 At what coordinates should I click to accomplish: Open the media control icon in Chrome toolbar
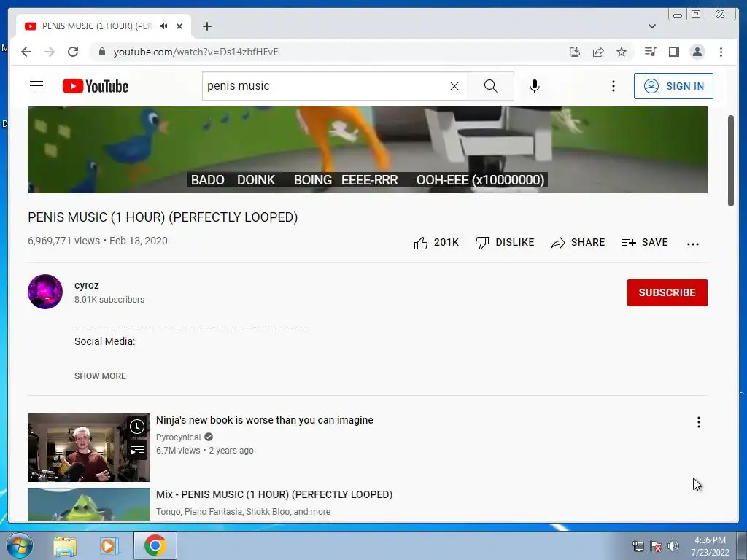coord(650,52)
